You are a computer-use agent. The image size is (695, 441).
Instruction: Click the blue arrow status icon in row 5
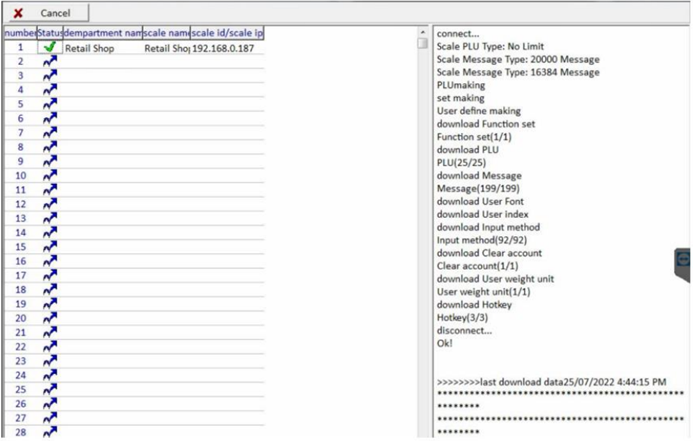49,104
